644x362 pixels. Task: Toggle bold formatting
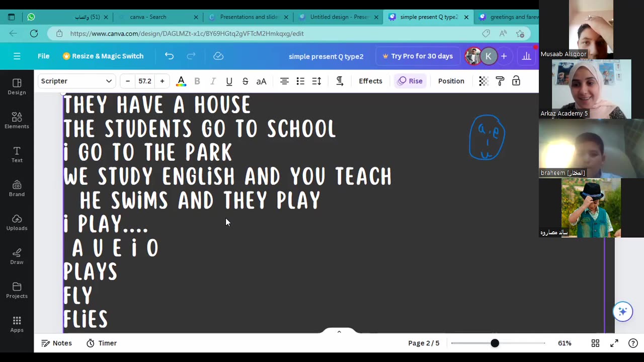[197, 81]
